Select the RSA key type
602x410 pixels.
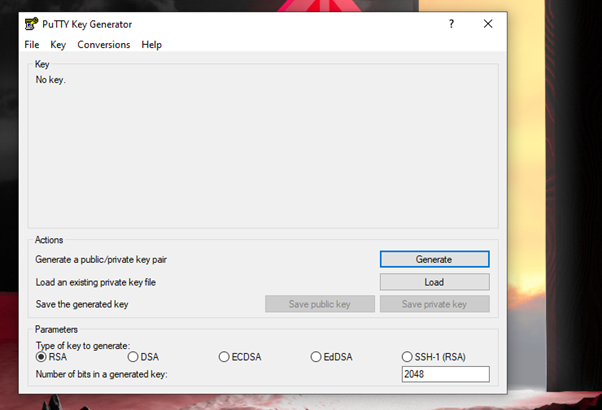pos(51,357)
